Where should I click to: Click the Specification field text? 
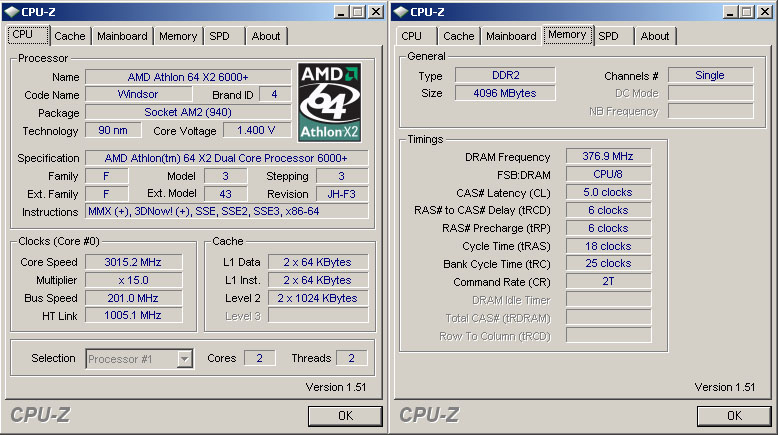coord(226,158)
